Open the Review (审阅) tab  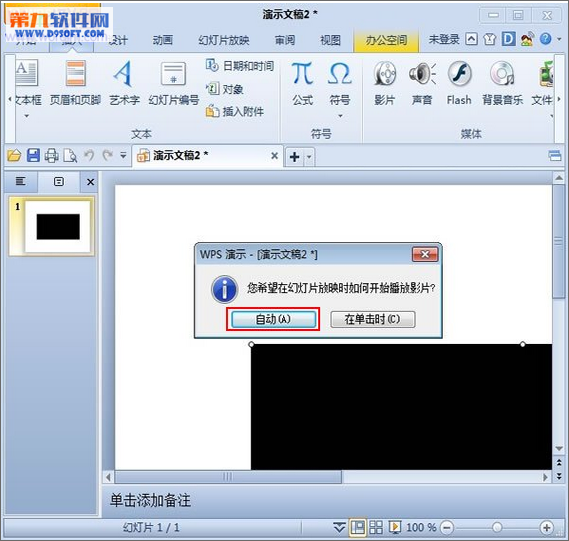284,40
